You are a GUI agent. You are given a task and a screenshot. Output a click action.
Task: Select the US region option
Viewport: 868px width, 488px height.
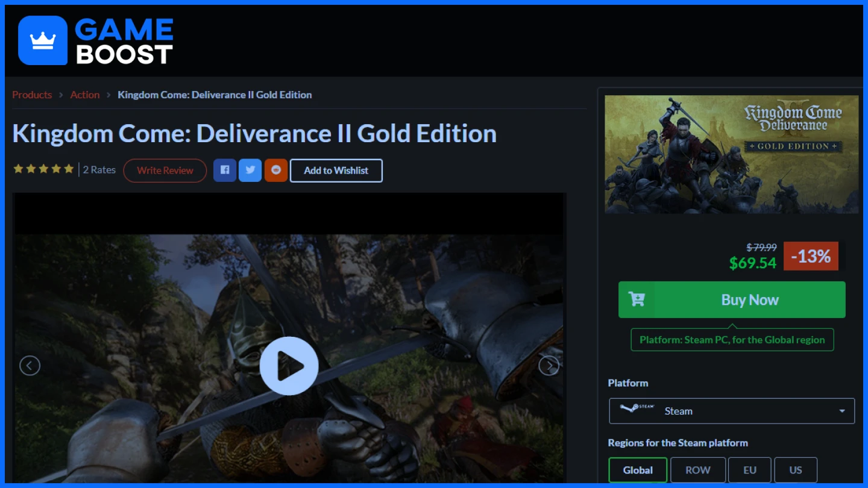point(796,470)
